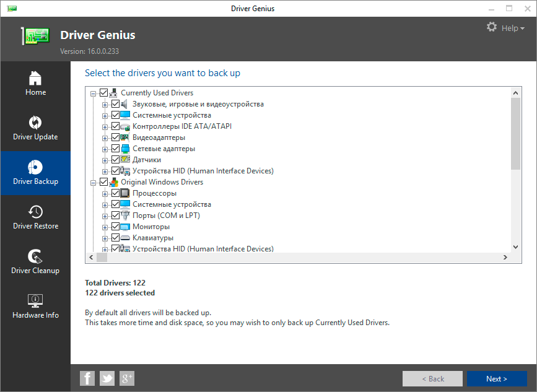Image resolution: width=537 pixels, height=392 pixels.
Task: Open the Twitter share icon
Action: click(107, 378)
